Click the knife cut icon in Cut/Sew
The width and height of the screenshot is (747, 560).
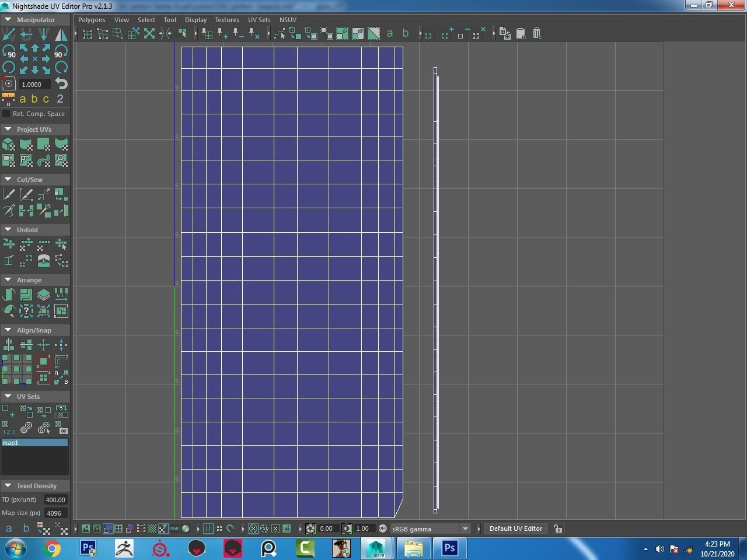tap(9, 194)
